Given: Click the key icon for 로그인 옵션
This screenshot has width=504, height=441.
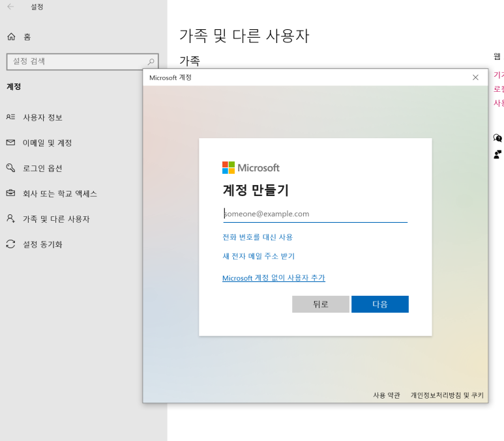Looking at the screenshot, I should (10, 167).
